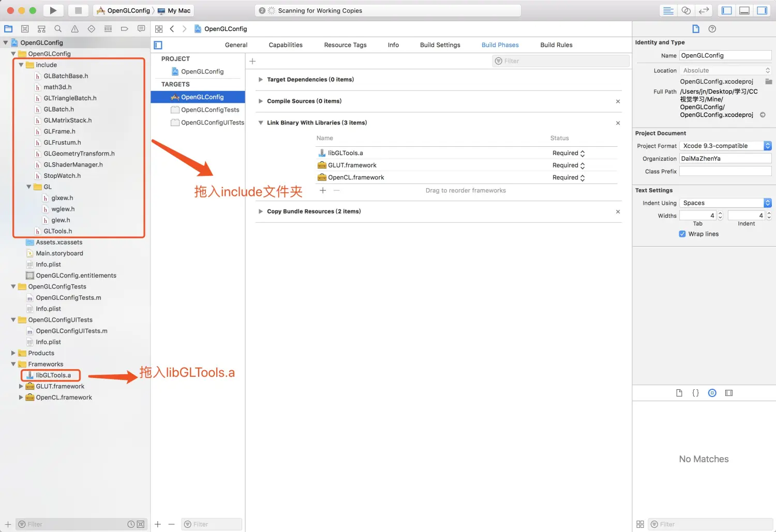Open Project Format dropdown
The image size is (776, 532).
pos(725,146)
